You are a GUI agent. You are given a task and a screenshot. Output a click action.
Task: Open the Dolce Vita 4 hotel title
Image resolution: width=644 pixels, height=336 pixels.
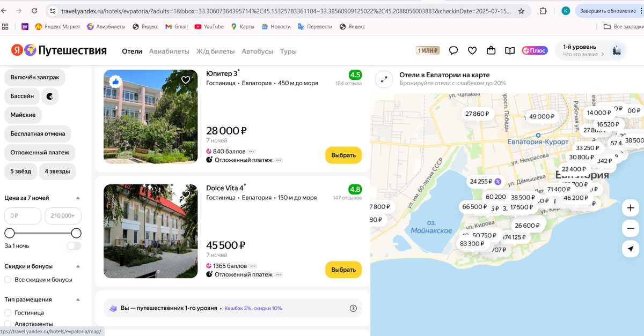pyautogui.click(x=226, y=188)
